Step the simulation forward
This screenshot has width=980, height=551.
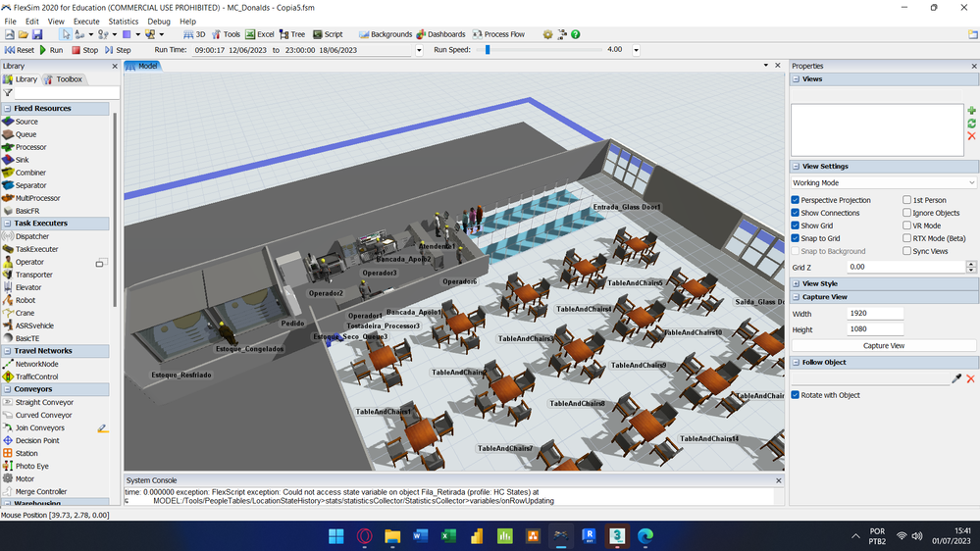tap(118, 50)
